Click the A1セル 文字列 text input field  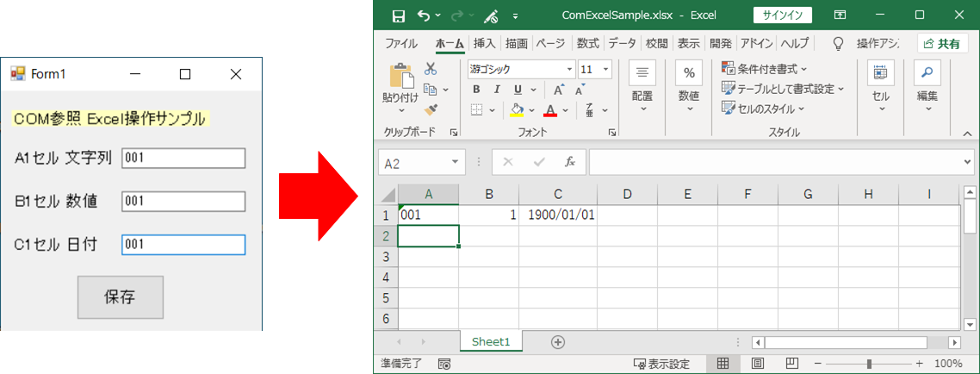pyautogui.click(x=183, y=158)
